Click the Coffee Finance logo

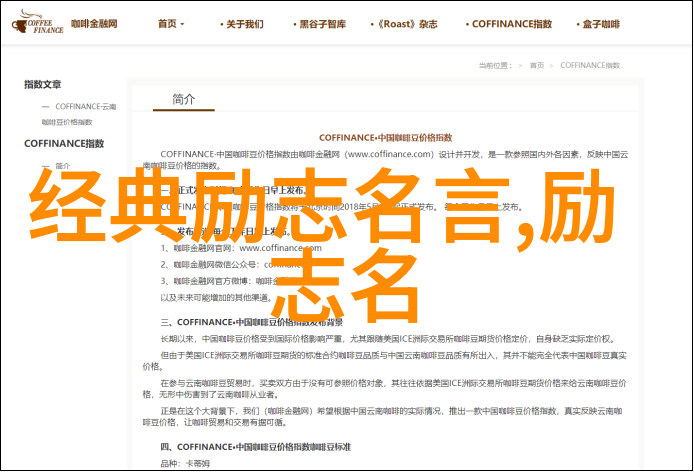point(38,23)
